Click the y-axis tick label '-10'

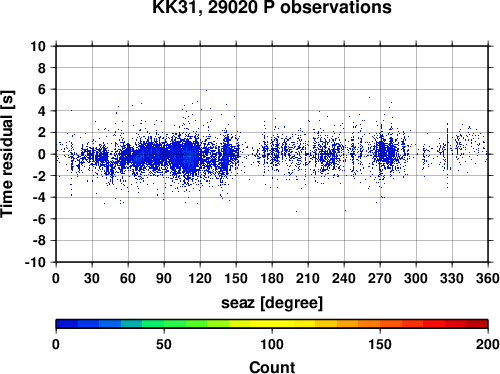35,262
